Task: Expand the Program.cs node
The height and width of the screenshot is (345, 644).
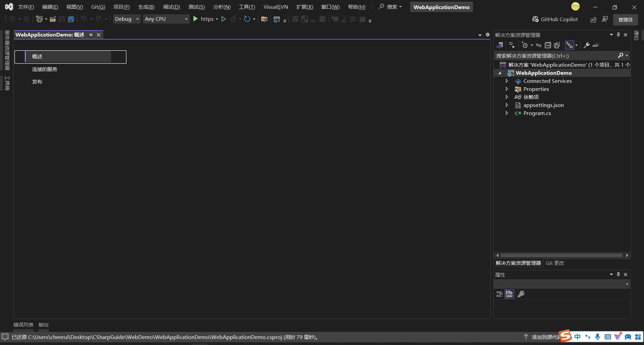Action: tap(507, 113)
